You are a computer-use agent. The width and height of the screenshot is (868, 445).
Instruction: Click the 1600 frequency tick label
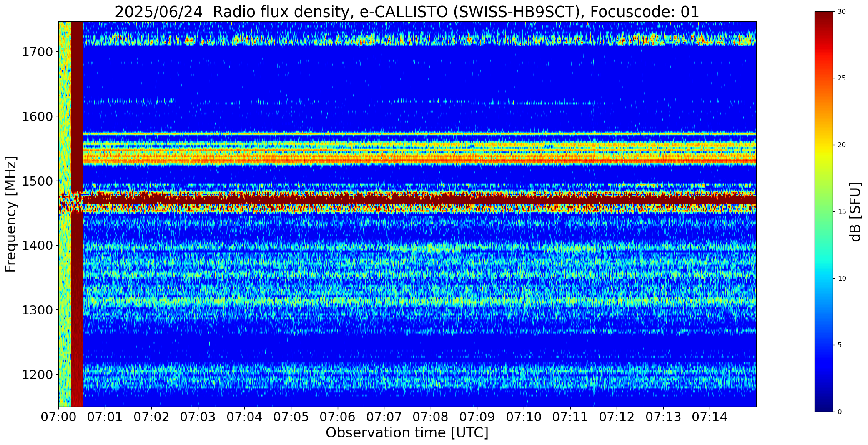[x=37, y=116]
